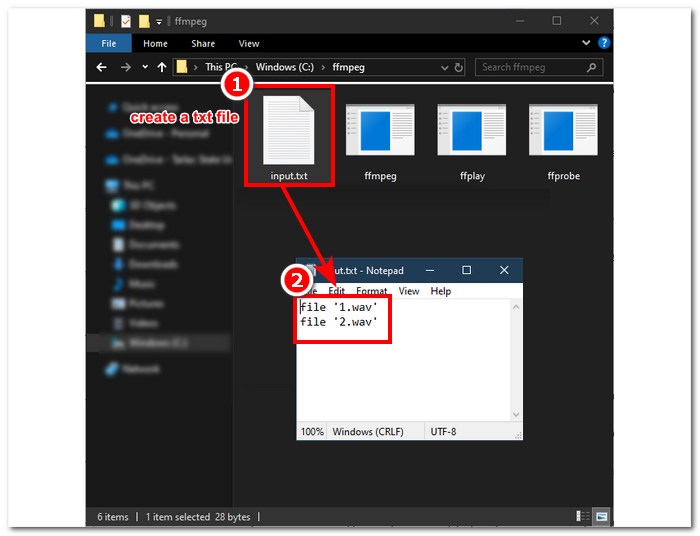Click Windows (C:) in the address path

[x=284, y=67]
